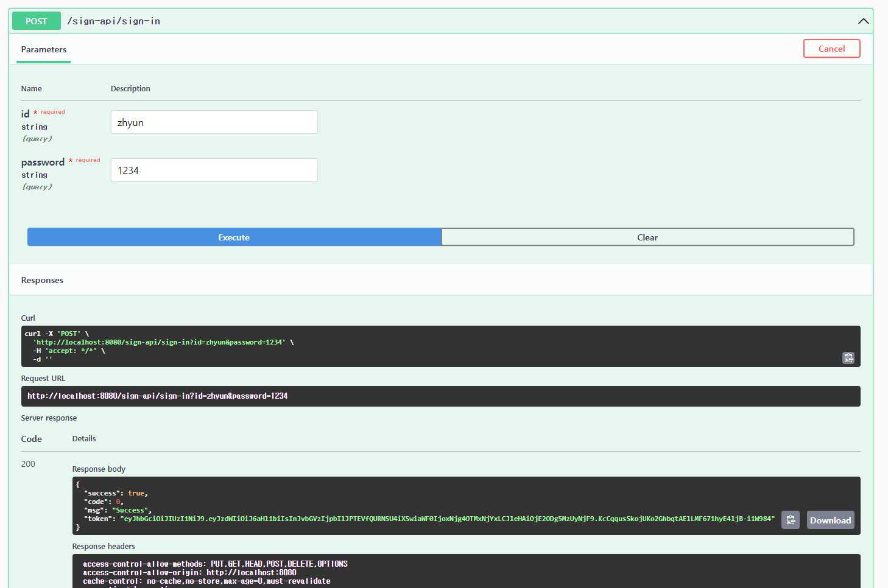Execute the sign-in request
888x588 pixels.
[234, 237]
